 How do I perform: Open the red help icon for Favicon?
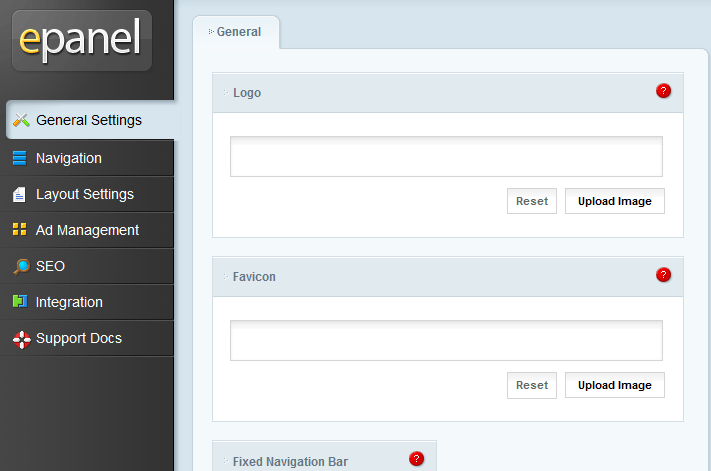(663, 275)
